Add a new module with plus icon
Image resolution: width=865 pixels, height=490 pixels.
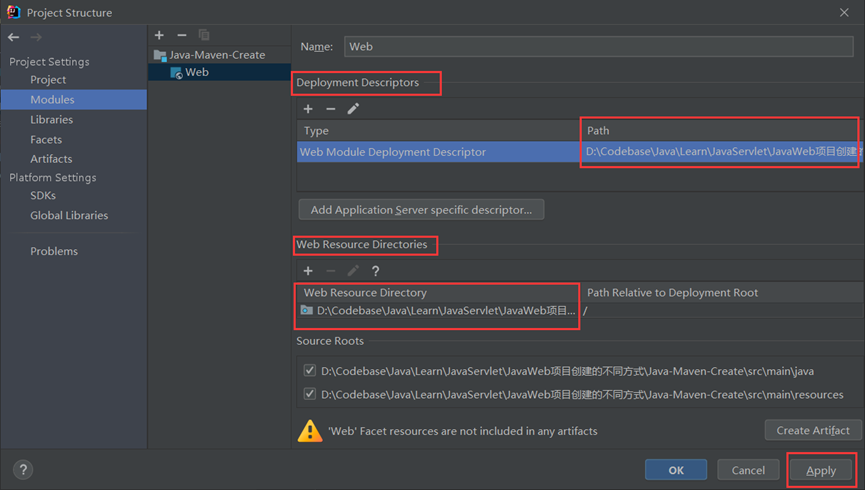click(x=159, y=35)
